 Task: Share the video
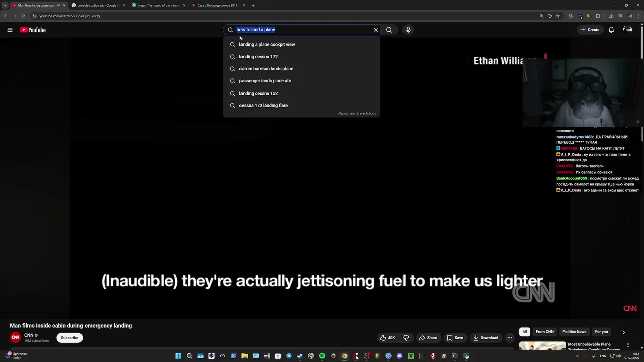coord(428,338)
